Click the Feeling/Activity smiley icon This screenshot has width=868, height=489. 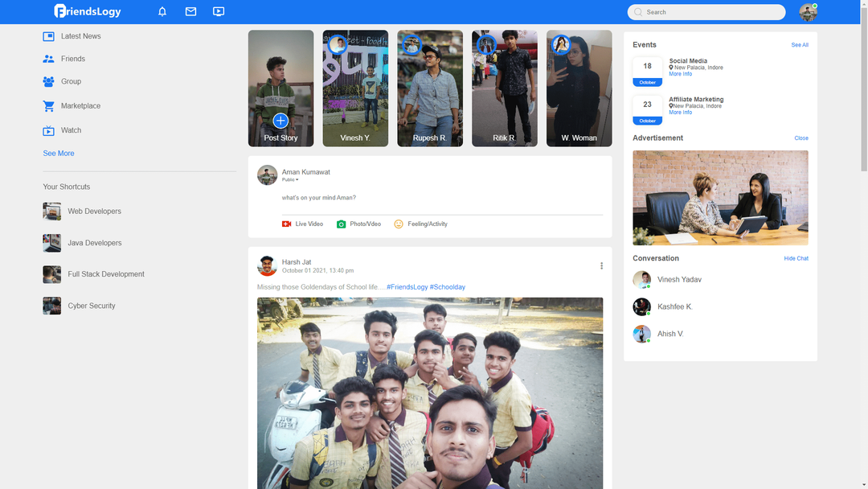(398, 224)
